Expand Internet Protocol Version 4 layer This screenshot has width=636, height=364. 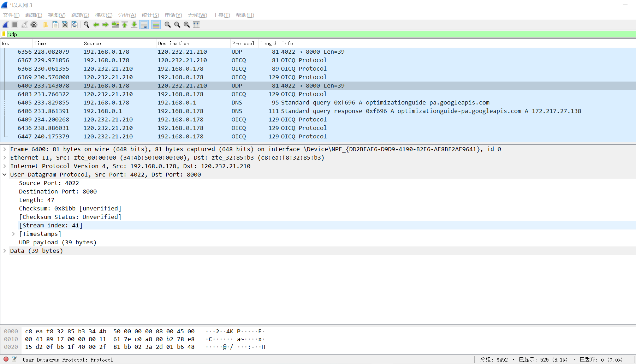click(5, 166)
